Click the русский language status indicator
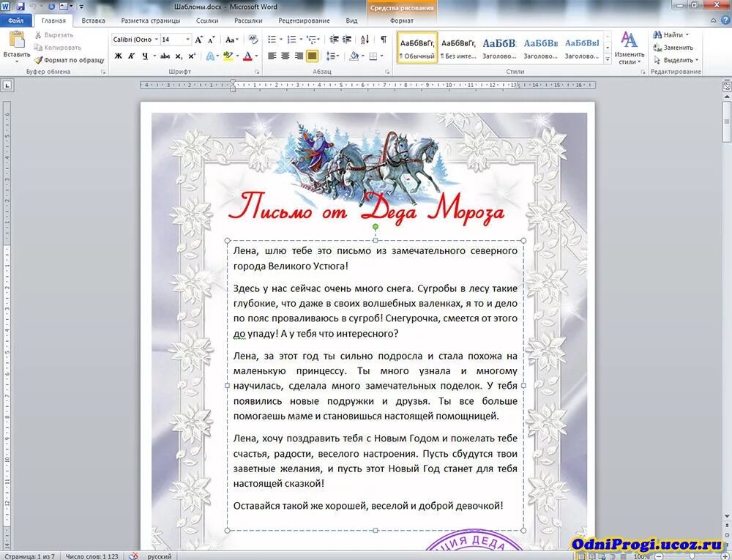 159,556
